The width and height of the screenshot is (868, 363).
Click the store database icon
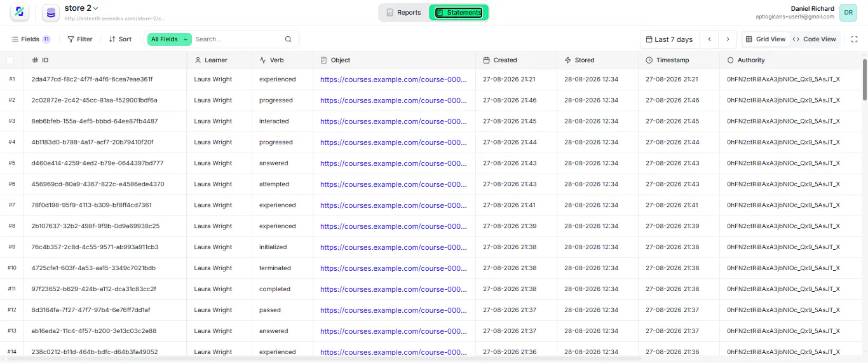51,12
